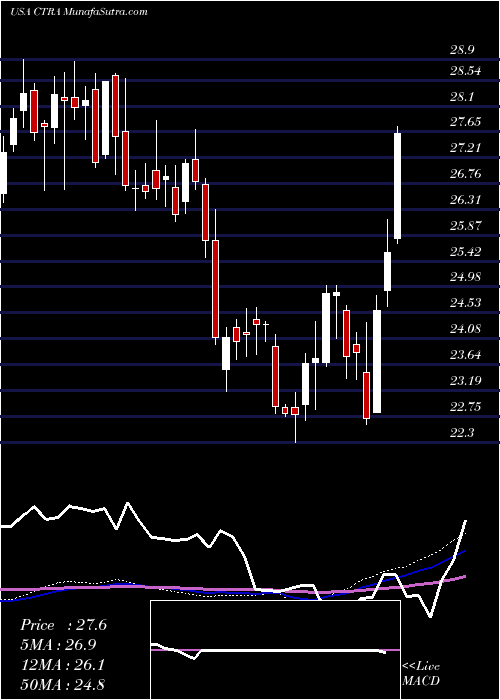Select the 26.76 price axis label

[x=467, y=174]
